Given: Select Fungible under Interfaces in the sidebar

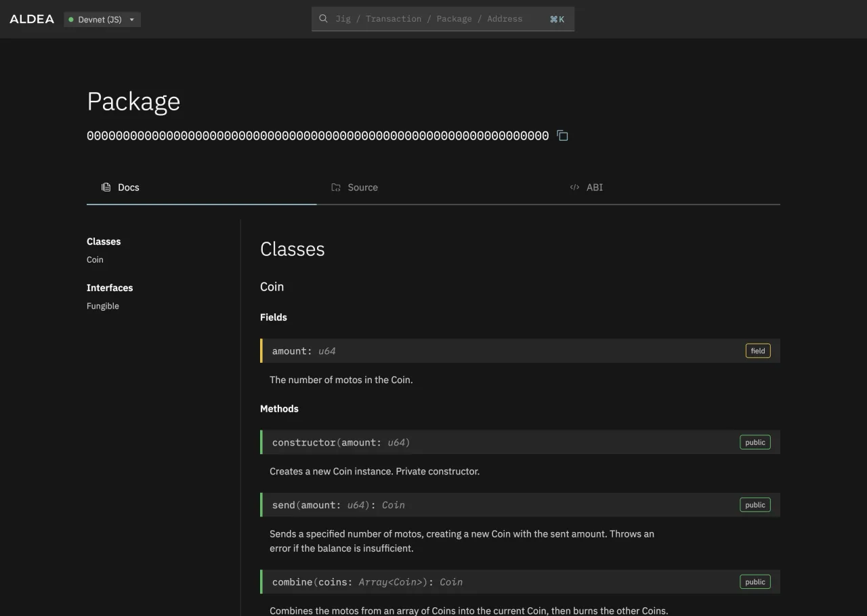Looking at the screenshot, I should pos(102,306).
